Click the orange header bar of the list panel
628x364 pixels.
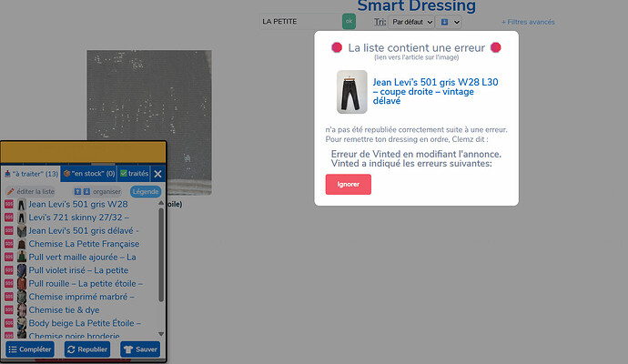point(84,153)
